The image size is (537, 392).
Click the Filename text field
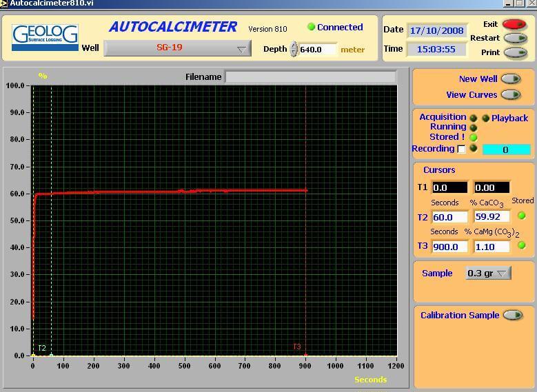[310, 77]
